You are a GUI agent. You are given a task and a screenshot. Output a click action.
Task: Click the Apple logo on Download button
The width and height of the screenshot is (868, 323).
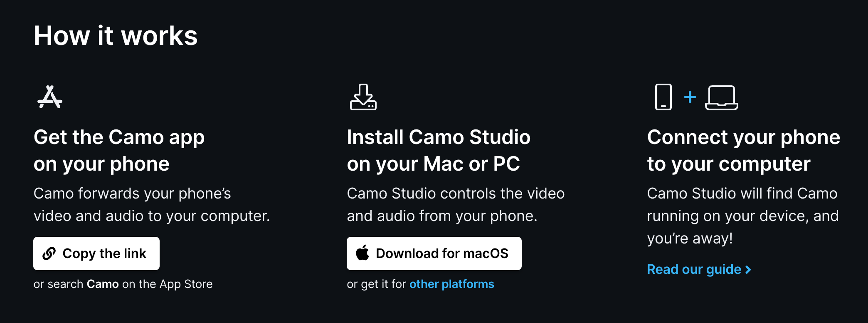pos(362,253)
